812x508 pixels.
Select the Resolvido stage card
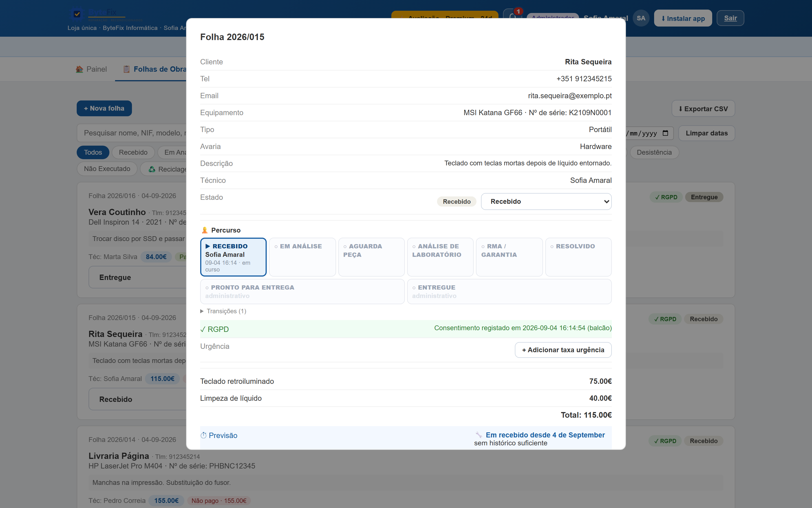[x=578, y=257]
